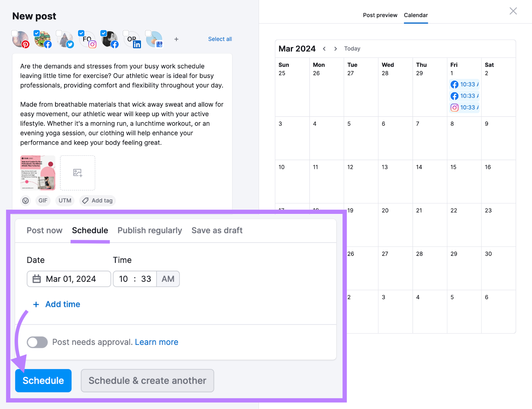532x409 pixels.
Task: Open the emoji picker icon
Action: tap(26, 200)
